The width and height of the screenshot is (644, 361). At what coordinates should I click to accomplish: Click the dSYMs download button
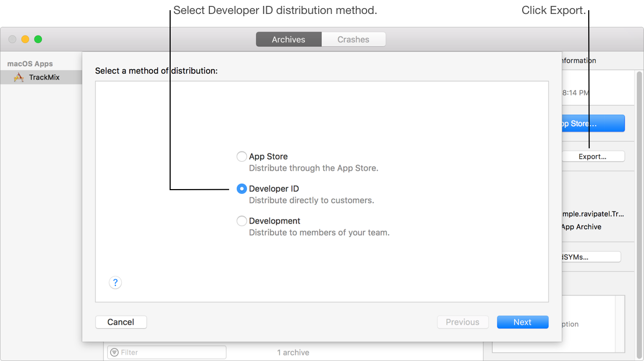point(591,257)
